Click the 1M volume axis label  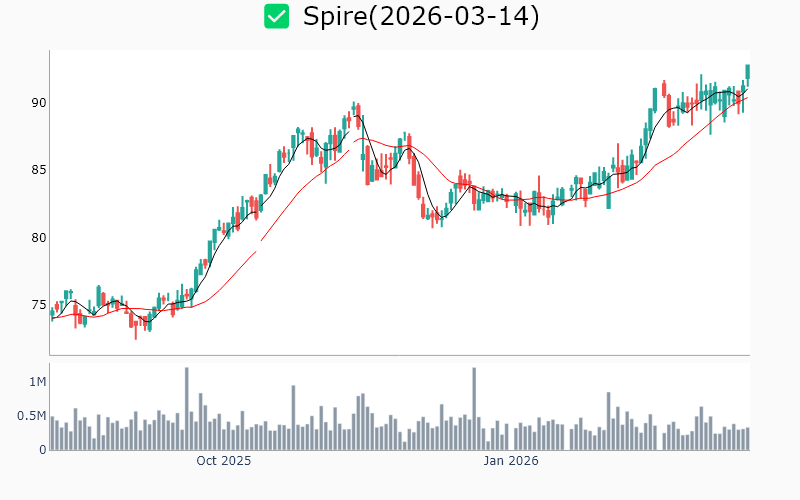37,382
